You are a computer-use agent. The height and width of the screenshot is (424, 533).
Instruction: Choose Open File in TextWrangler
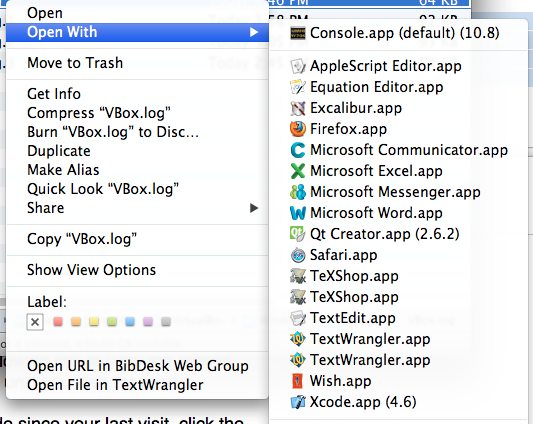[x=137, y=385]
